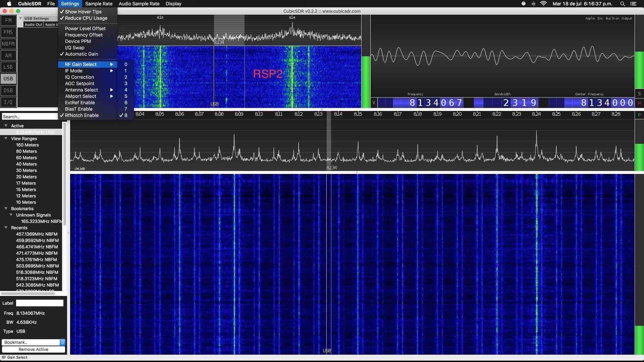Select the DSB mode button

8,90
